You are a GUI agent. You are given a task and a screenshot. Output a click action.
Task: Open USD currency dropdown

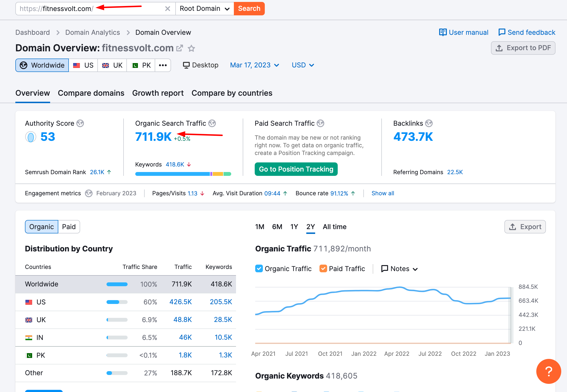(x=303, y=65)
